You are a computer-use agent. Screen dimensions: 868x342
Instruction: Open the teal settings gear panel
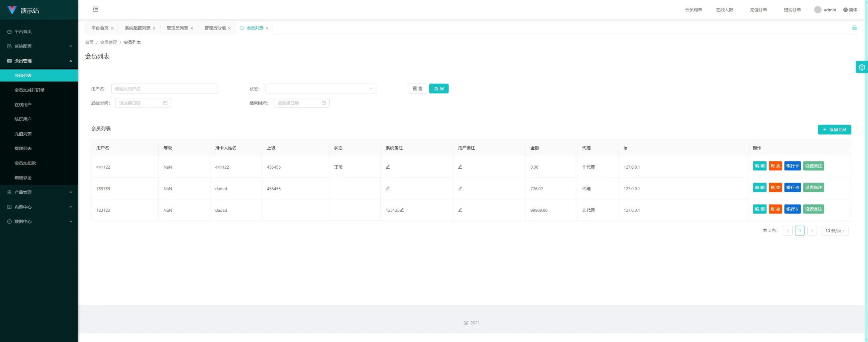point(862,67)
